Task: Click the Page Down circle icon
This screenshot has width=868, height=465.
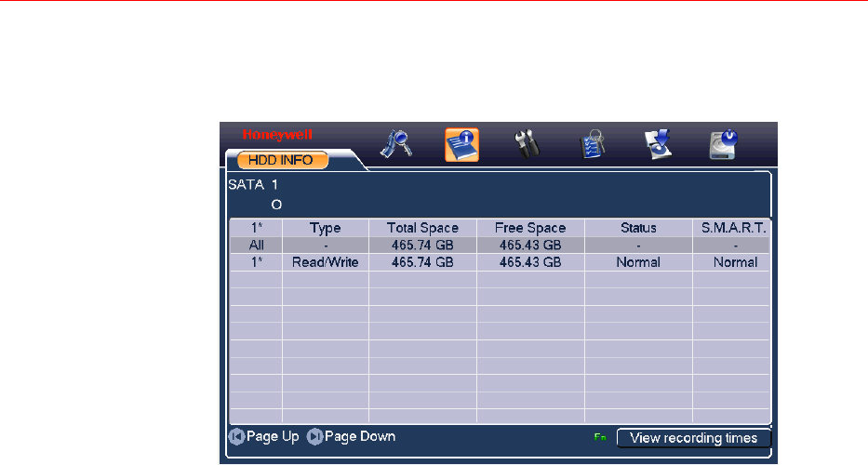Action: tap(315, 437)
